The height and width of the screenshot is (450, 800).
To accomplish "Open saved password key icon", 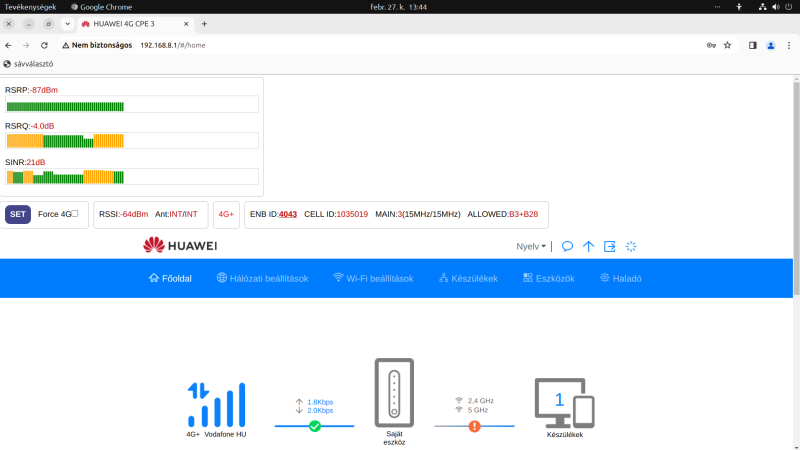I will tap(711, 45).
